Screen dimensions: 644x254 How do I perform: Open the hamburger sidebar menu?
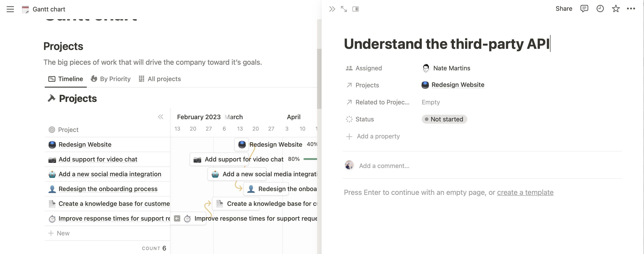10,9
